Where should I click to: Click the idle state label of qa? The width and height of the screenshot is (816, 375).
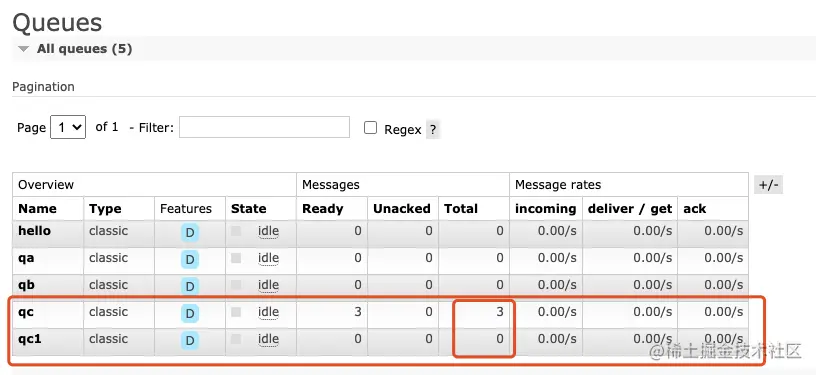[269, 258]
